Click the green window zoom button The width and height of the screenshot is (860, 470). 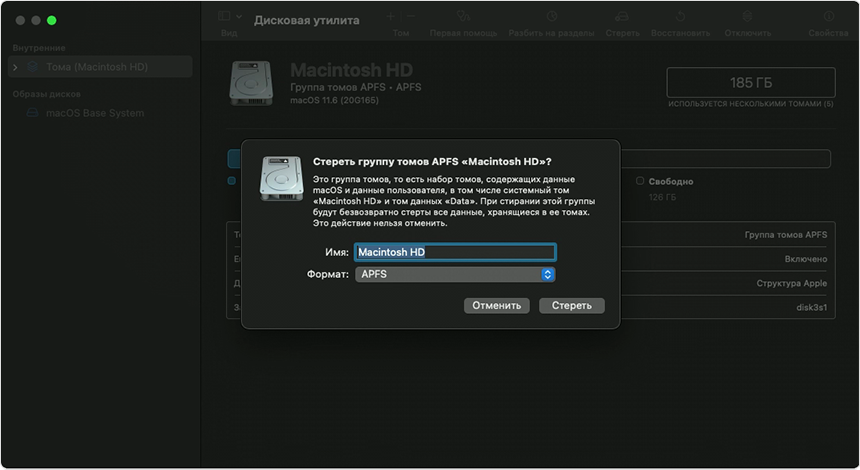[52, 20]
